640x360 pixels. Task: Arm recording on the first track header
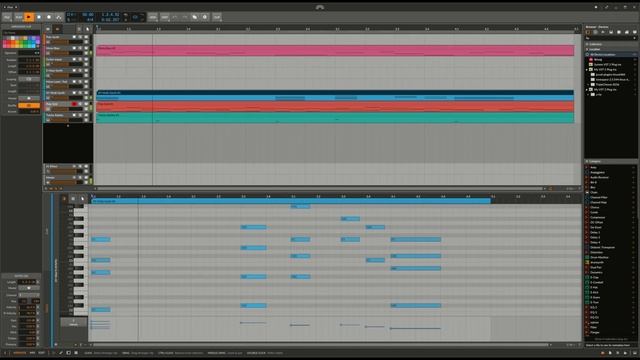pos(74,37)
